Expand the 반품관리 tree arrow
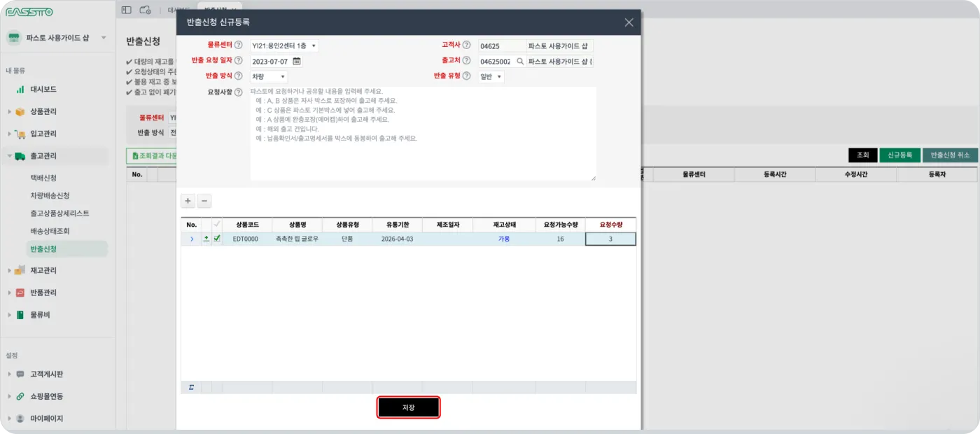The width and height of the screenshot is (980, 434). (x=9, y=293)
